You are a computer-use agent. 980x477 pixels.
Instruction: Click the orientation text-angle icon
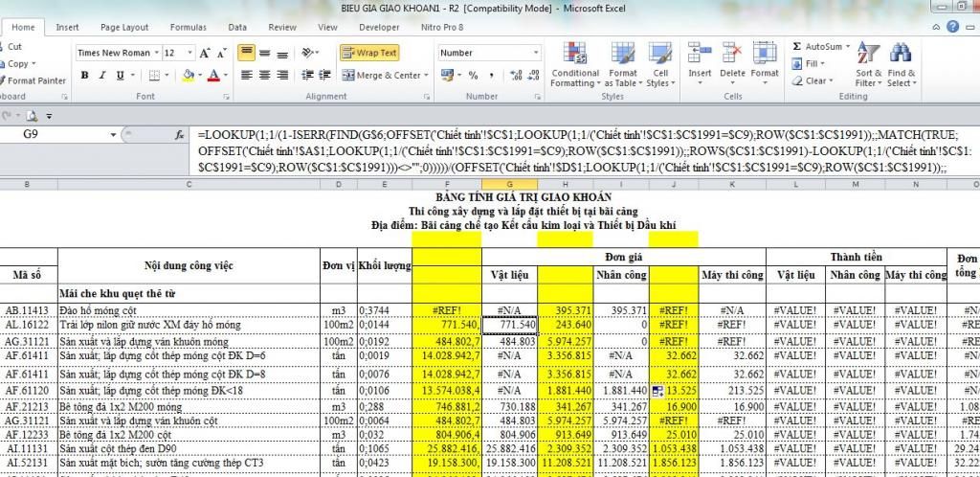(307, 53)
